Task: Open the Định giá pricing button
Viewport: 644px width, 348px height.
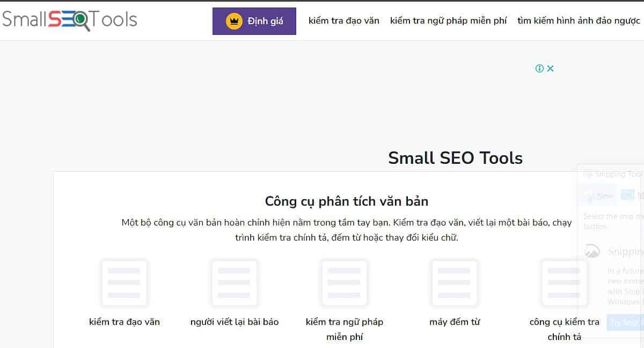Action: 254,21
